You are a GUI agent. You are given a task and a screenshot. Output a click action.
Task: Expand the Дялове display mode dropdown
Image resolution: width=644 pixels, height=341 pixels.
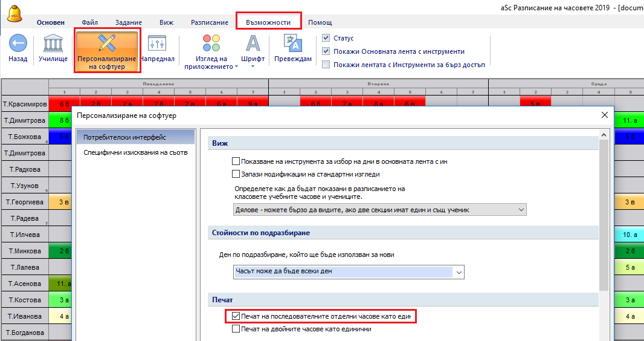tap(521, 209)
